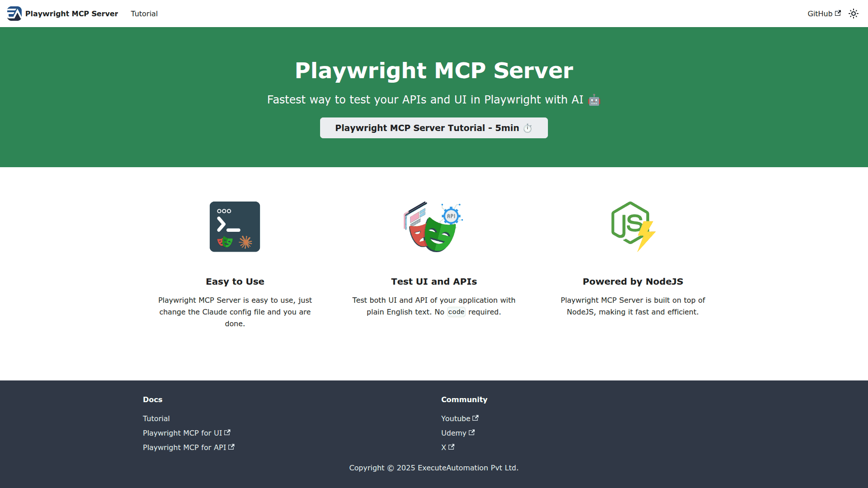The width and height of the screenshot is (868, 488).
Task: Toggle the dark/light mode sun icon
Action: pos(853,14)
